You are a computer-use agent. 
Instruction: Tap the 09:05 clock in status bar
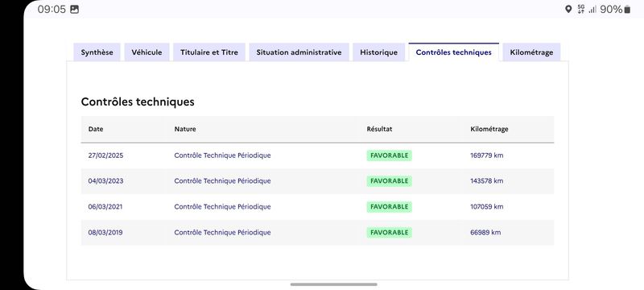(52, 9)
